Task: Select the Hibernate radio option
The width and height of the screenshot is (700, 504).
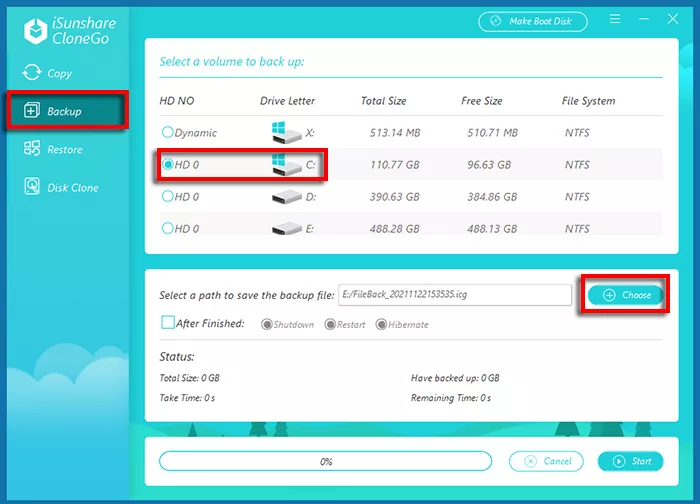Action: [381, 325]
